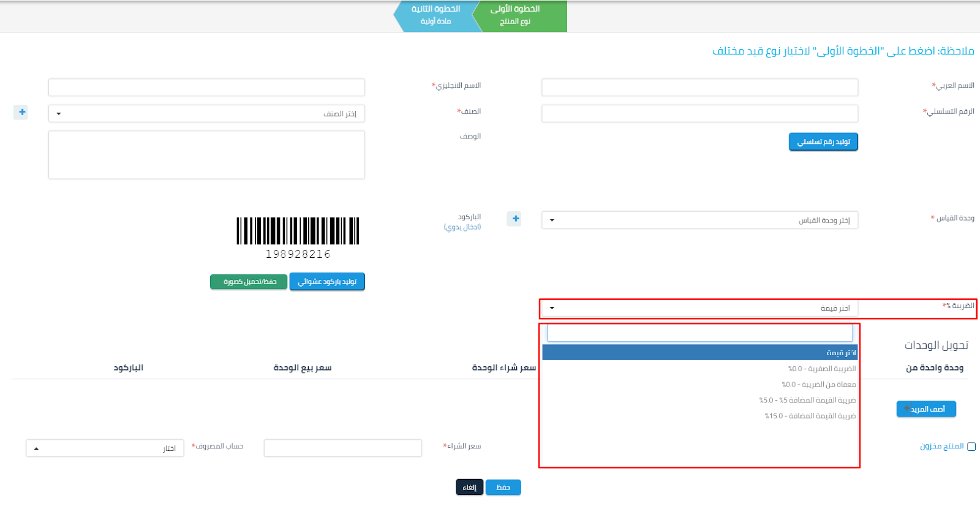
Task: Select the 5% value added tax option
Action: (807, 400)
